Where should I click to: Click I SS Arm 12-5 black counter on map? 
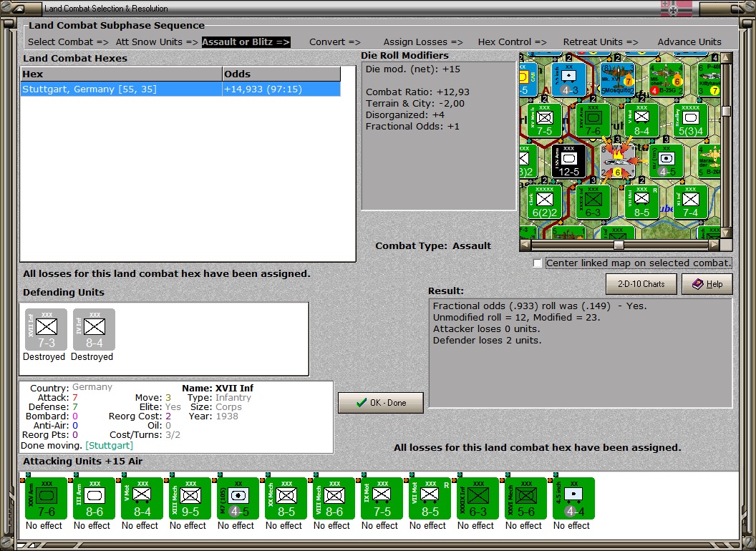coord(568,161)
